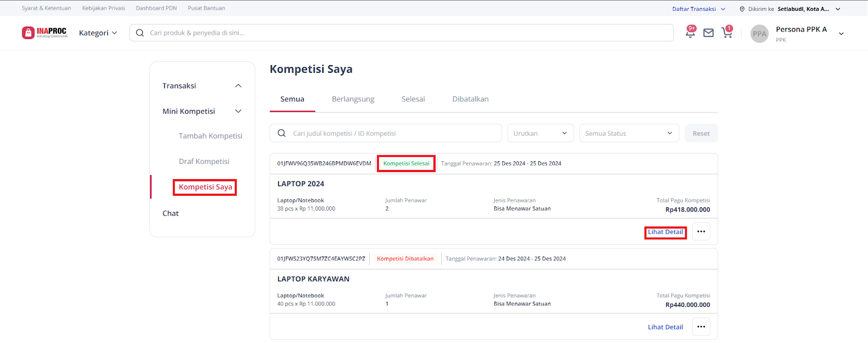The width and height of the screenshot is (868, 343).
Task: Click the Kompetisi Selesai status badge
Action: 406,163
